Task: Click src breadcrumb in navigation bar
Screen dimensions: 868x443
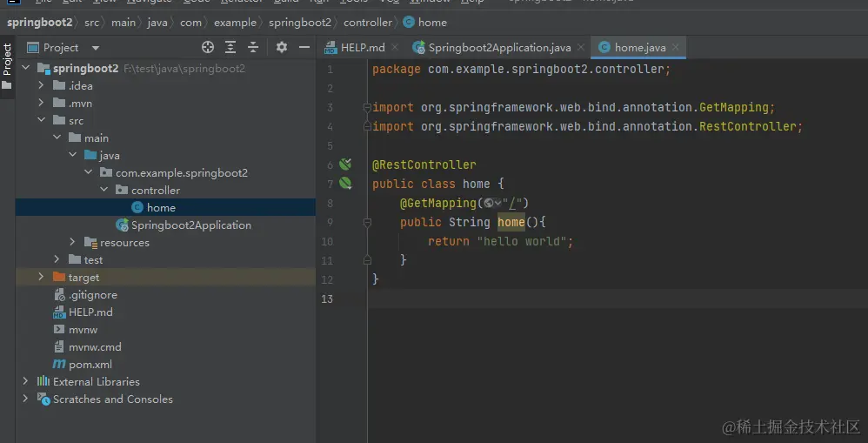Action: coord(92,23)
